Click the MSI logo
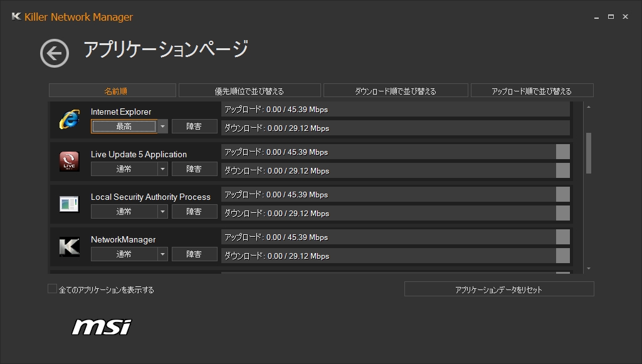This screenshot has height=364, width=642. [x=102, y=326]
